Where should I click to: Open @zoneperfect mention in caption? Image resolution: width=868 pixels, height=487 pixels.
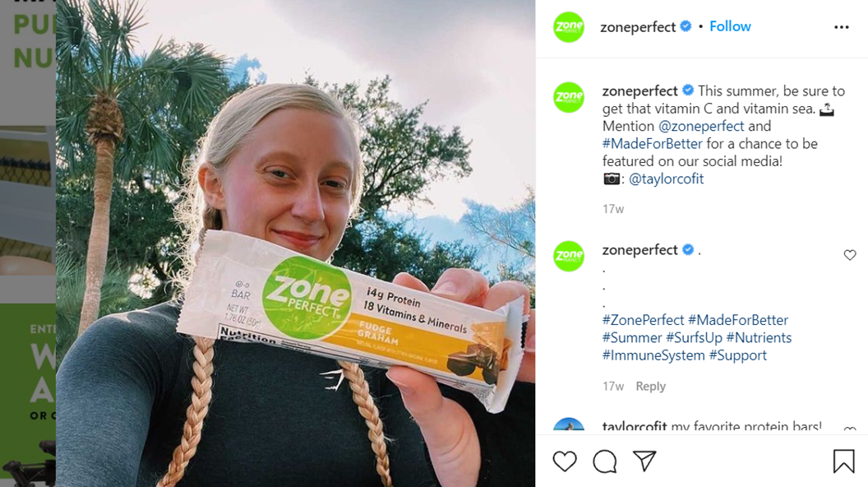pos(701,127)
